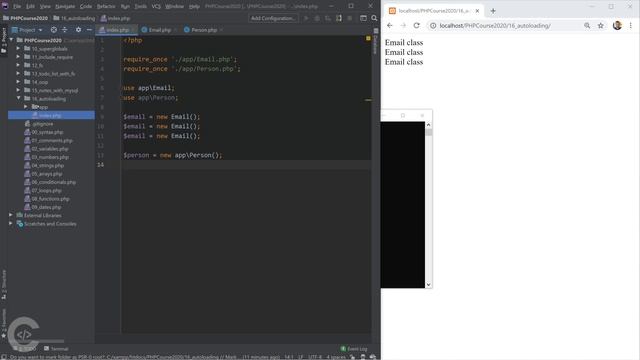Screen dimensions: 640x360
Task: Select index.php in the project tree
Action: pyautogui.click(x=51, y=116)
